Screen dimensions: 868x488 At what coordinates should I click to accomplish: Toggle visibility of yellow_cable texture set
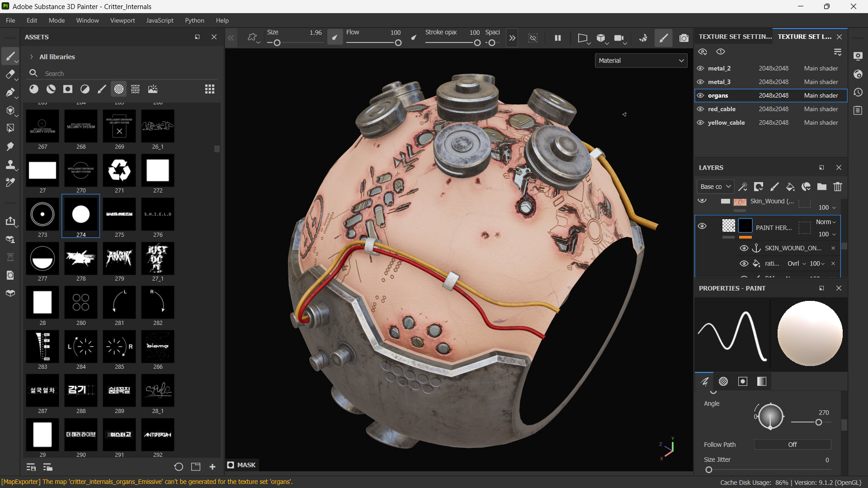tap(700, 122)
